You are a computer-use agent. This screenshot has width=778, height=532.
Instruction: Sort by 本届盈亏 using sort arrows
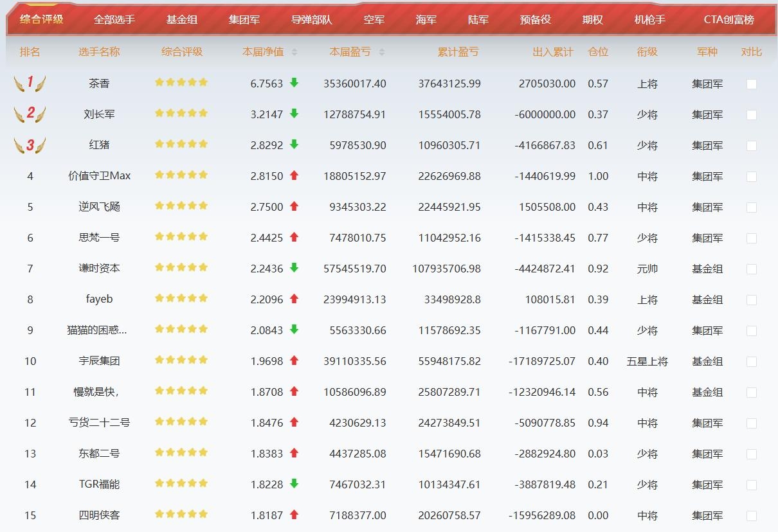coord(382,52)
